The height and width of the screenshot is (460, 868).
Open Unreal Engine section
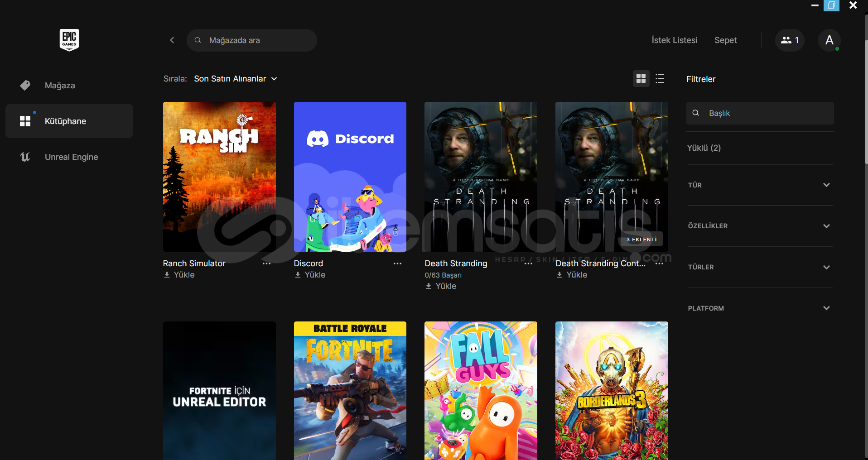pos(69,157)
